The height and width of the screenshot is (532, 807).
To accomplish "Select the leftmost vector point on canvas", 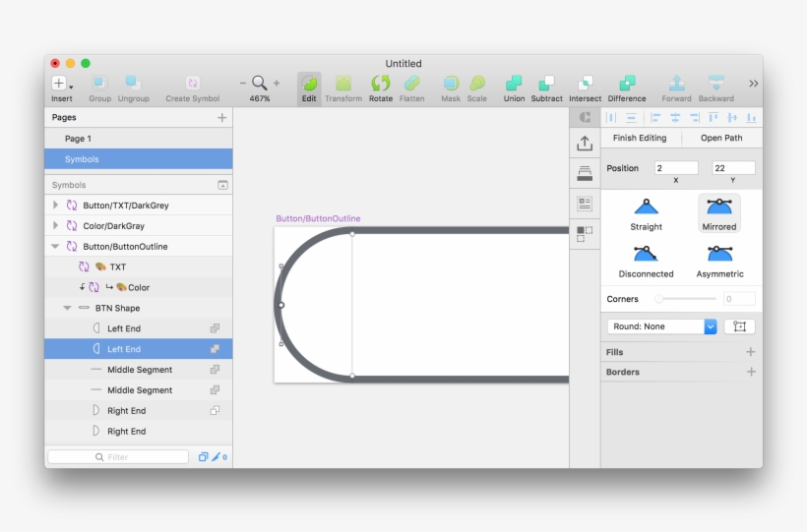I will pyautogui.click(x=281, y=305).
